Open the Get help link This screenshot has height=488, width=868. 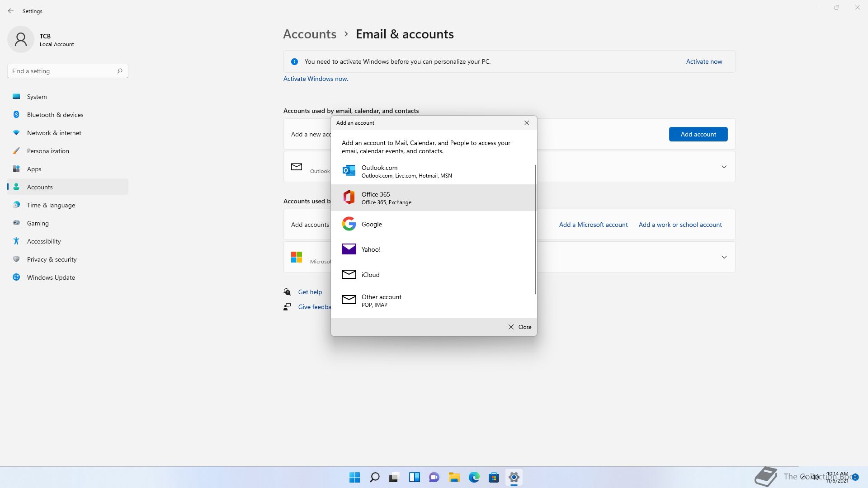click(x=310, y=292)
